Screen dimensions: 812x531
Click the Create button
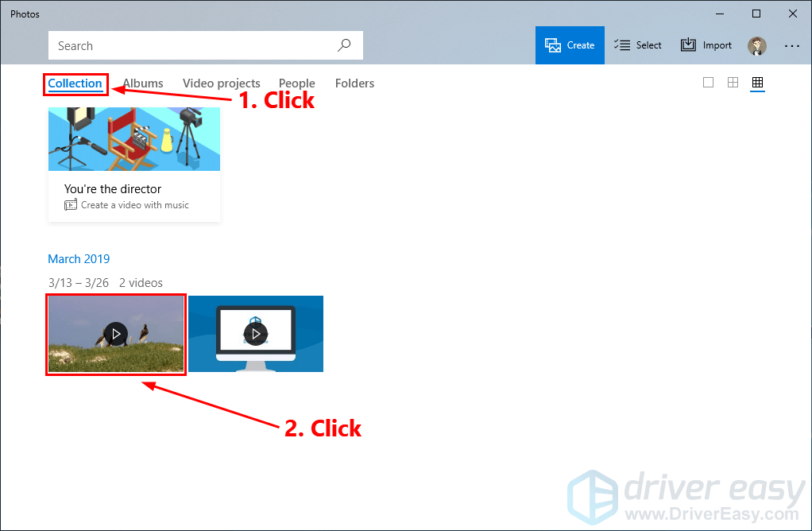(x=570, y=45)
